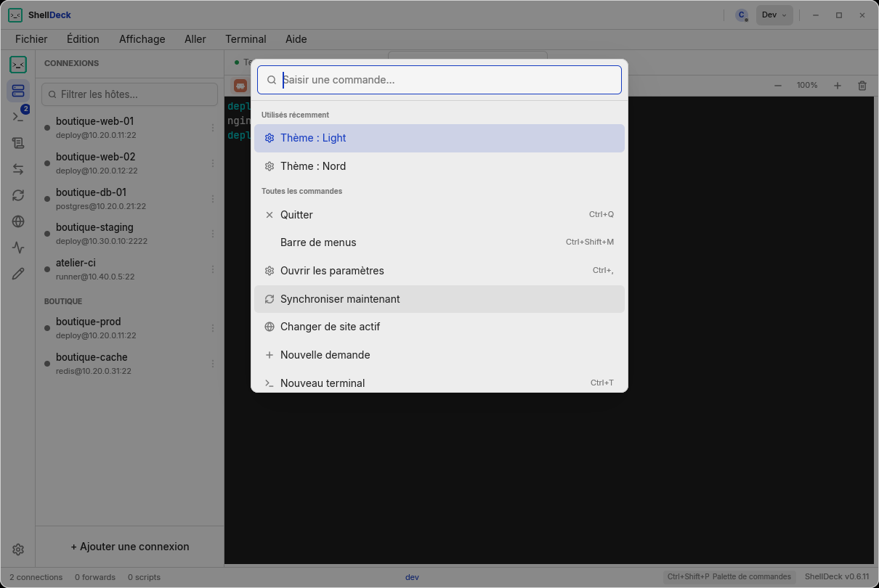Image resolution: width=879 pixels, height=588 pixels.
Task: Open the settings gear at sidebar bottom
Action: pos(18,550)
